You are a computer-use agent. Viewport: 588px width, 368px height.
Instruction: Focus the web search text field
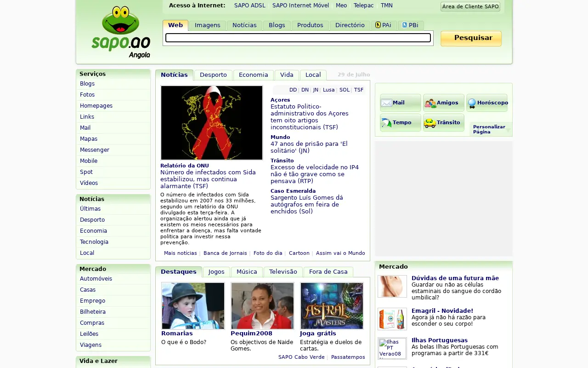click(x=298, y=38)
